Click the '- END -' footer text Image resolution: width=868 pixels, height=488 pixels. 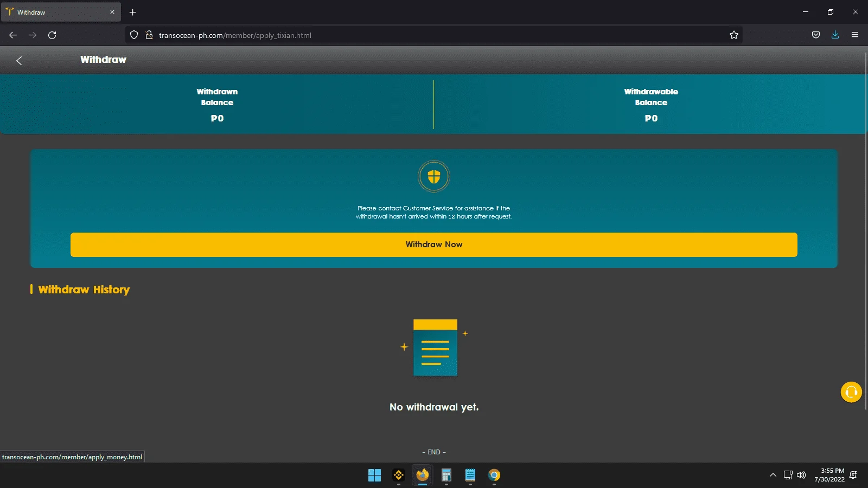click(434, 452)
